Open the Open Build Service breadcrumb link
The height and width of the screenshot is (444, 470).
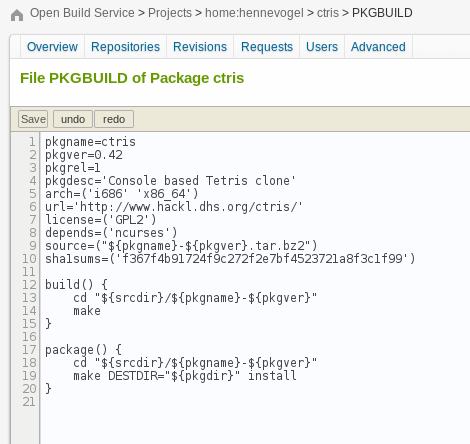(82, 13)
